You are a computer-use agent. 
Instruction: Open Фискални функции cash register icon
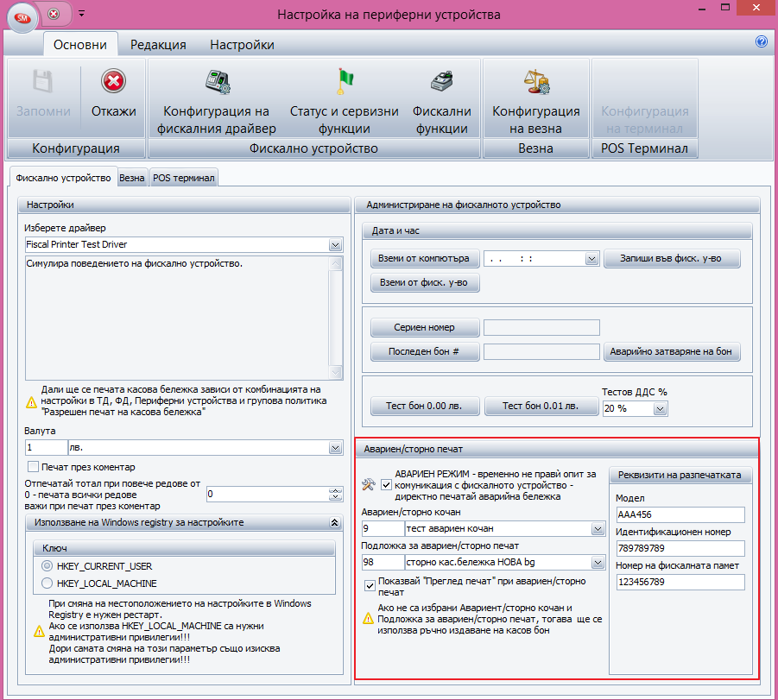click(441, 81)
